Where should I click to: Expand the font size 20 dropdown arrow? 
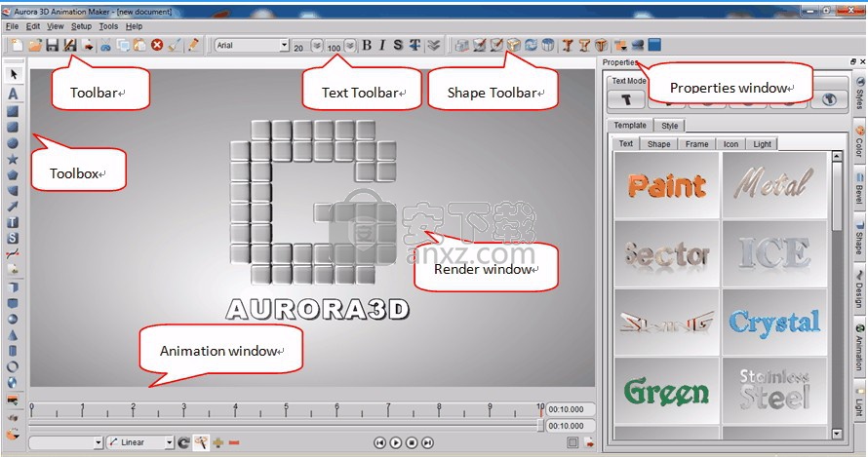(x=317, y=46)
